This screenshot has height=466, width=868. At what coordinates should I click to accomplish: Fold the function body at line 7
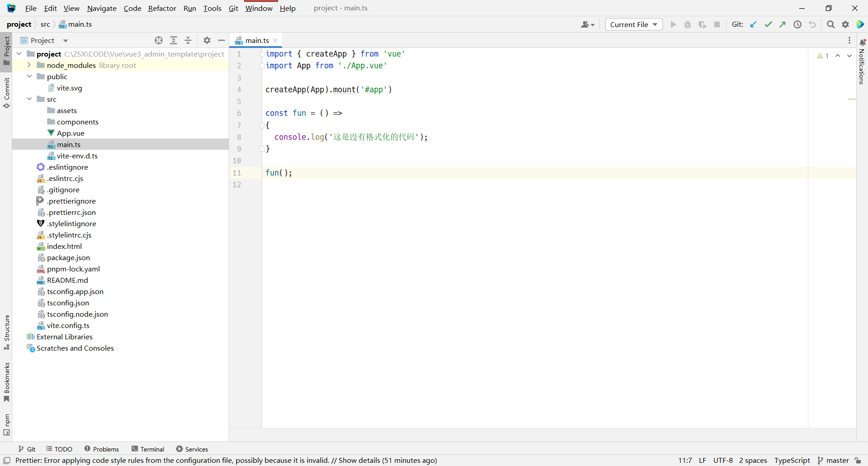tap(262, 125)
